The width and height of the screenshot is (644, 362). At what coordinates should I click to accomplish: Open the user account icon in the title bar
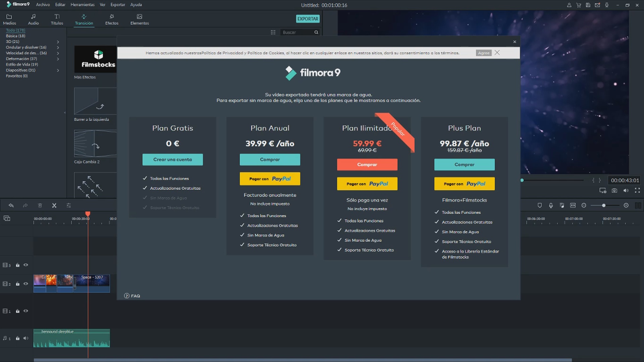569,5
